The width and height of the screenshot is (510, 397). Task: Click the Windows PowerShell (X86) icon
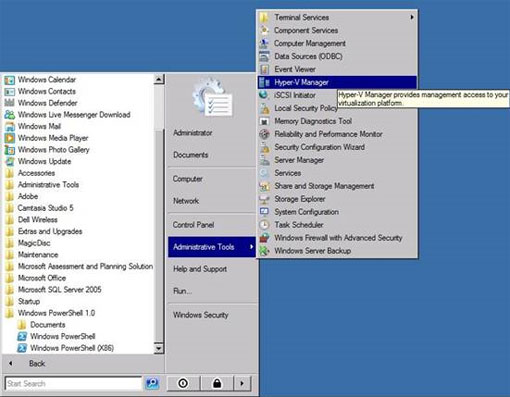point(22,348)
